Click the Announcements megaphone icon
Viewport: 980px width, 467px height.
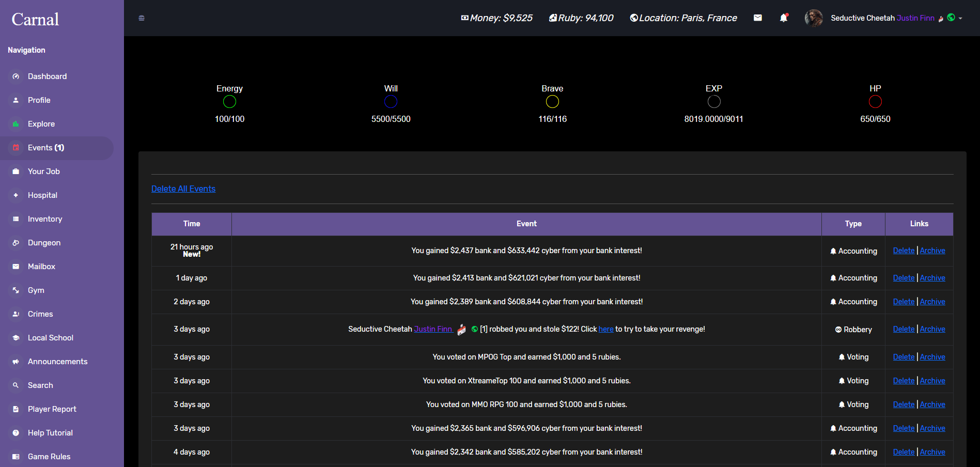(16, 362)
